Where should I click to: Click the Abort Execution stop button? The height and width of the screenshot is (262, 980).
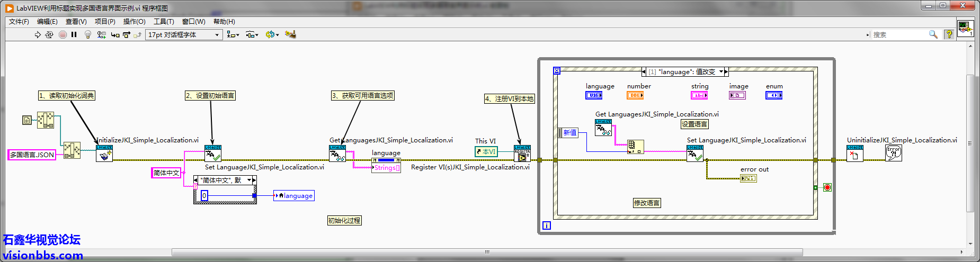coord(63,34)
